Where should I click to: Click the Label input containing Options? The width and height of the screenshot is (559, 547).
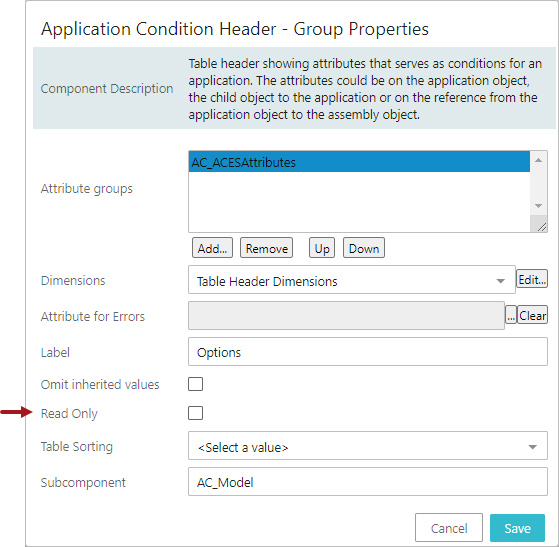(368, 352)
